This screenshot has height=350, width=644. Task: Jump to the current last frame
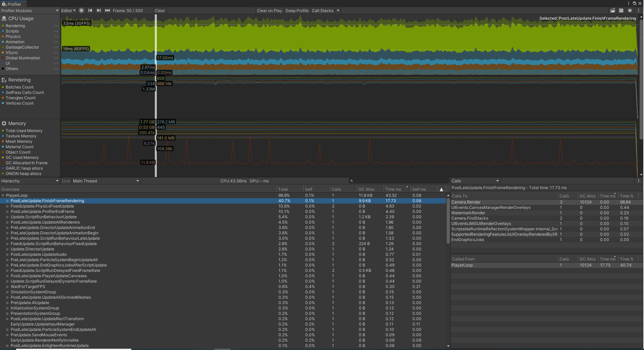[x=107, y=10]
